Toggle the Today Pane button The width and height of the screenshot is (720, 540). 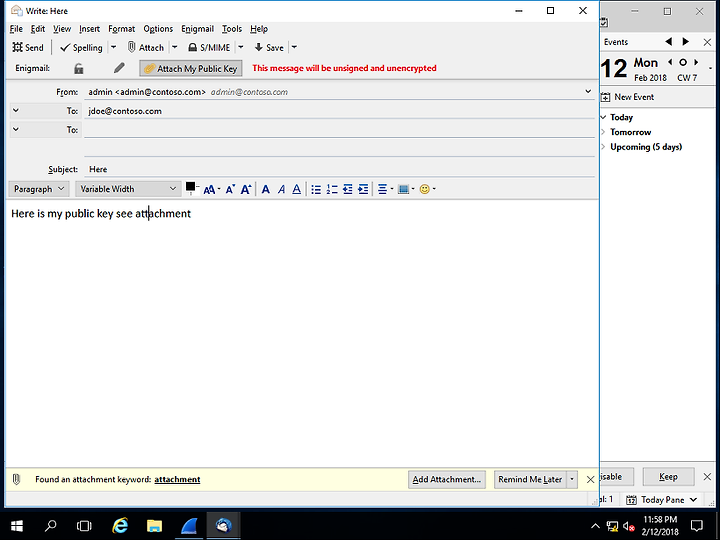[662, 500]
